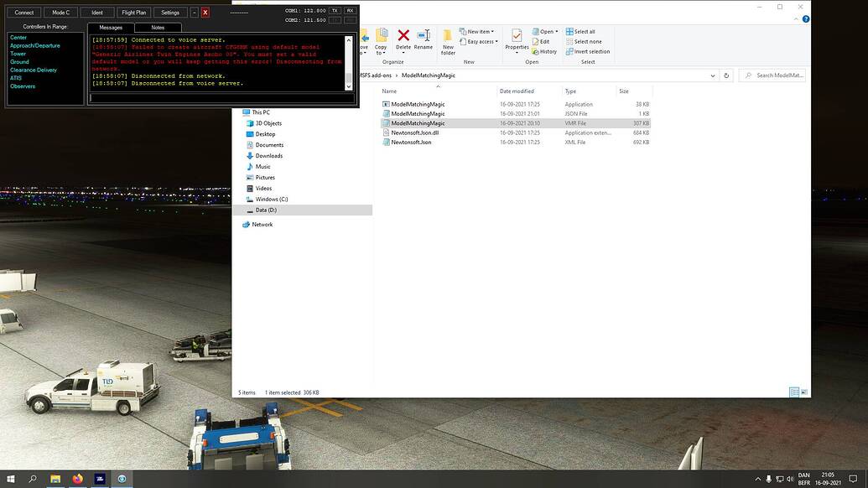The image size is (868, 488).
Task: Switch to the Messages tab
Action: [110, 27]
